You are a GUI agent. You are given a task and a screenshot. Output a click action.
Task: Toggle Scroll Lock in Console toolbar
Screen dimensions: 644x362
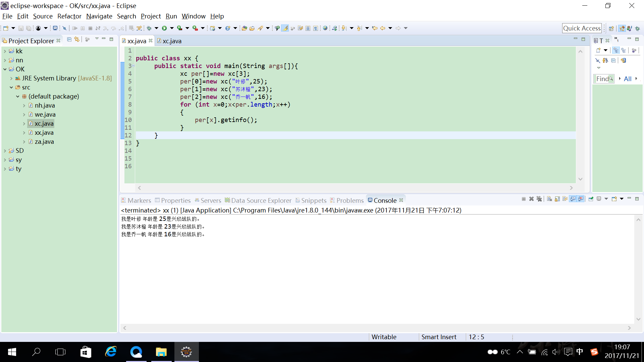(x=557, y=199)
